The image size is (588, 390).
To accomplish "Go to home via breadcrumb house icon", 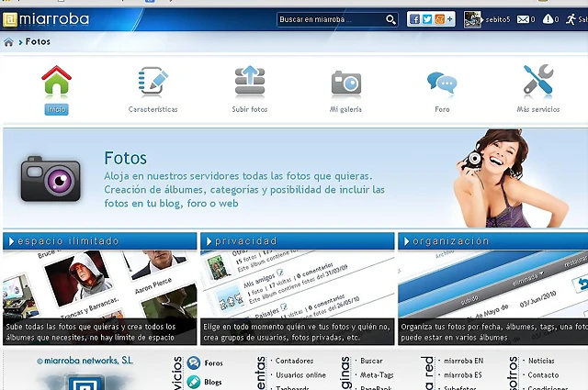I will tap(8, 42).
